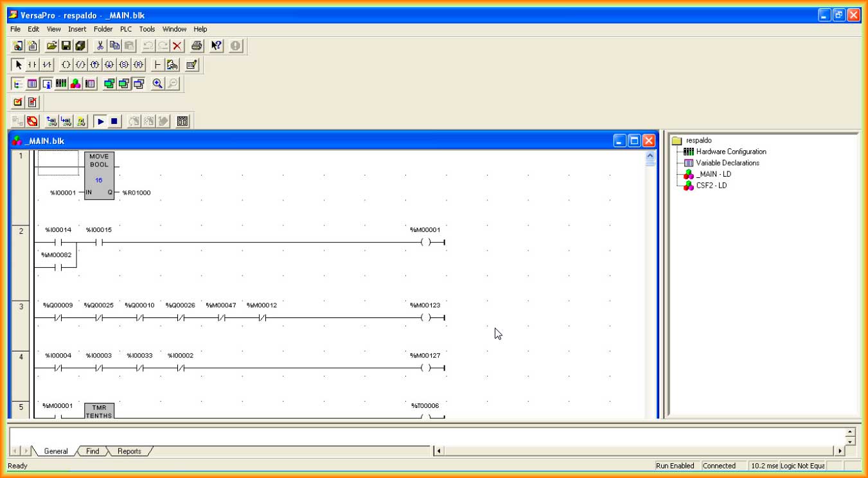This screenshot has height=478, width=868.
Task: Click the Save floppy disk icon
Action: pos(66,46)
